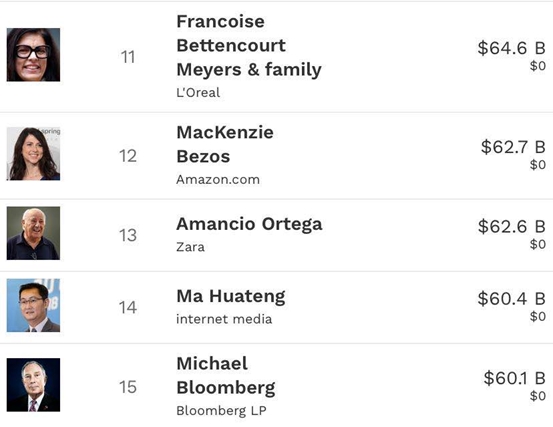553x427 pixels.
Task: Select the $62.7 B net worth value
Action: (x=513, y=147)
